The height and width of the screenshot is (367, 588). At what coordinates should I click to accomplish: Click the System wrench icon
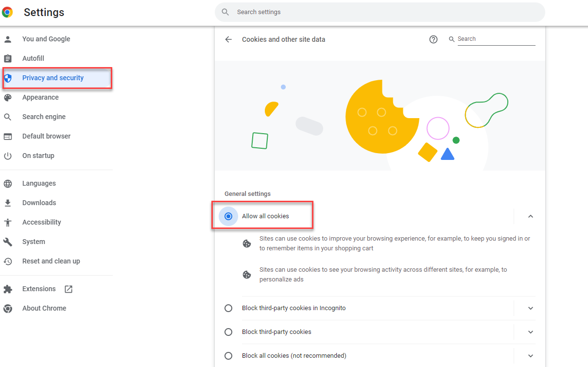(x=8, y=242)
